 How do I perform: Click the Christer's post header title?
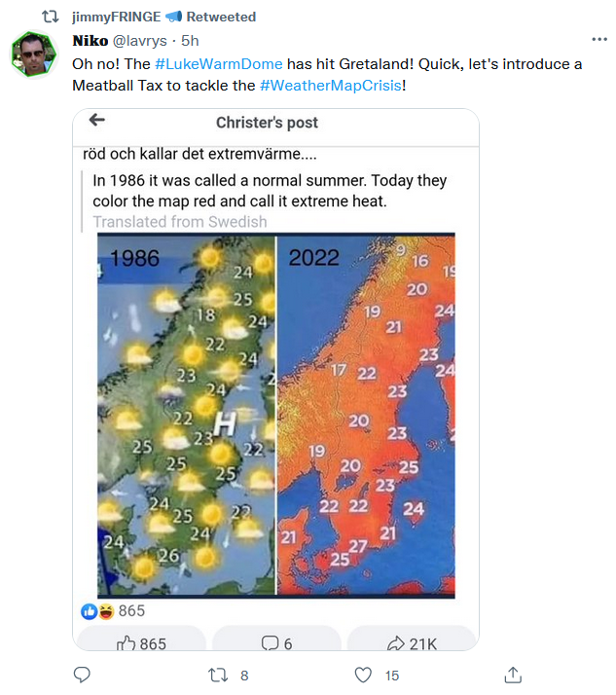click(x=267, y=123)
